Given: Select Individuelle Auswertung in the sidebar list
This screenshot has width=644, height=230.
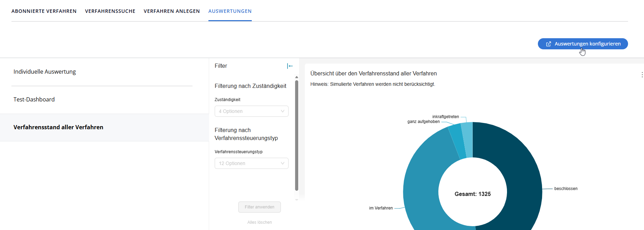Looking at the screenshot, I should click(x=45, y=72).
